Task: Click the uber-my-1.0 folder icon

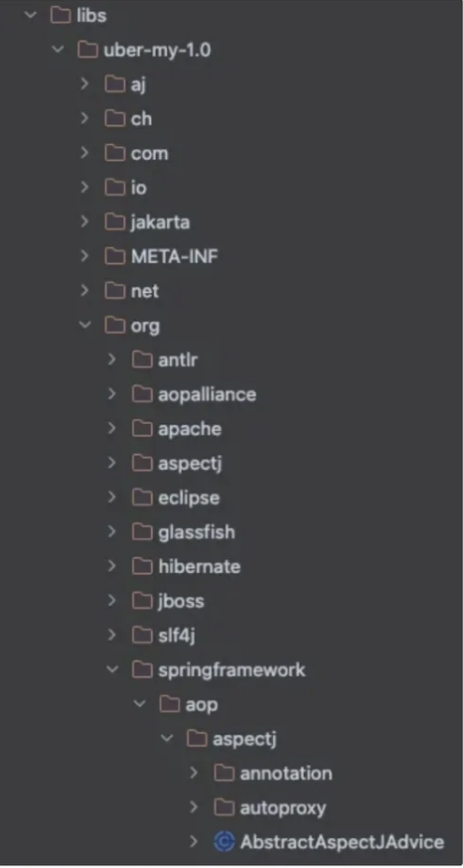Action: (87, 50)
